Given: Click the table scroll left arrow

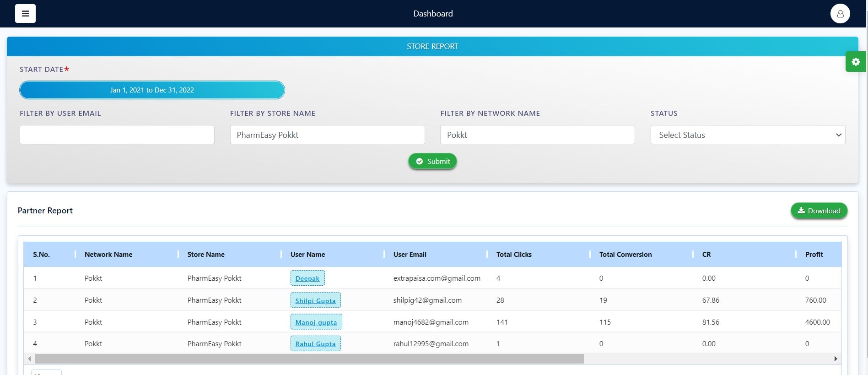Looking at the screenshot, I should pos(29,359).
